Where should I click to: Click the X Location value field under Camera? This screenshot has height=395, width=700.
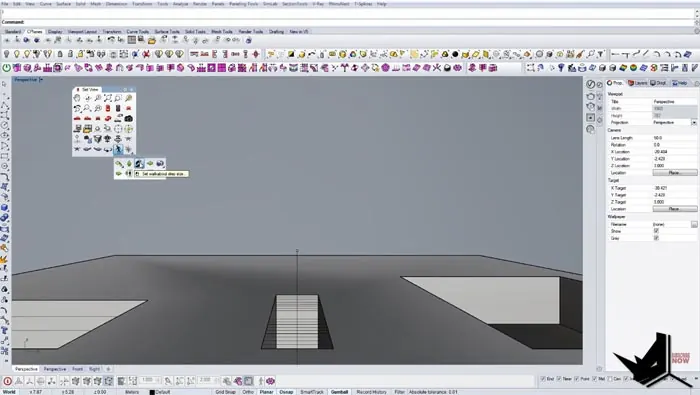point(674,152)
